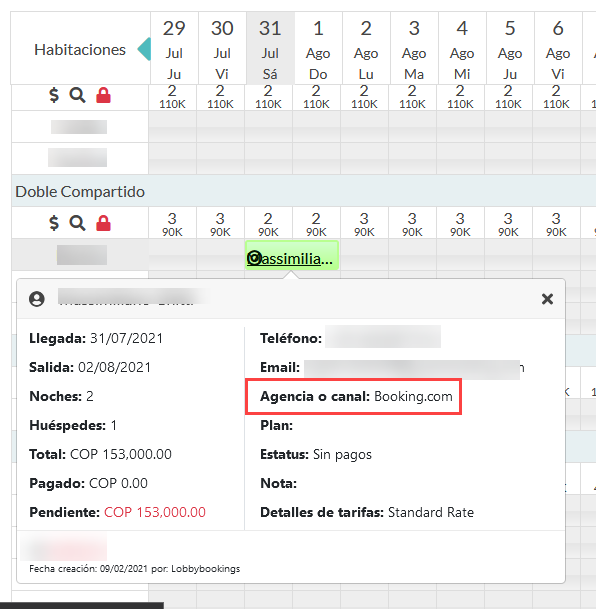Image resolution: width=596 pixels, height=609 pixels.
Task: Select the 3 Ago Ma date header
Action: (414, 48)
